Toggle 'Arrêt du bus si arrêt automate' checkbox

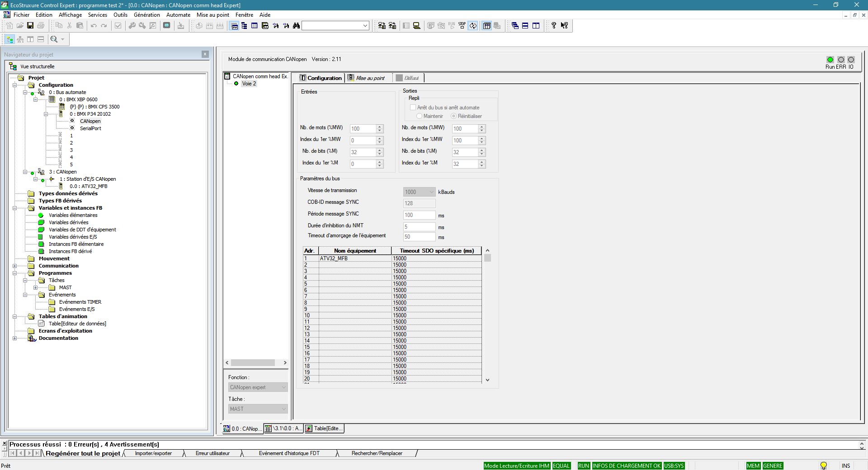coord(413,108)
